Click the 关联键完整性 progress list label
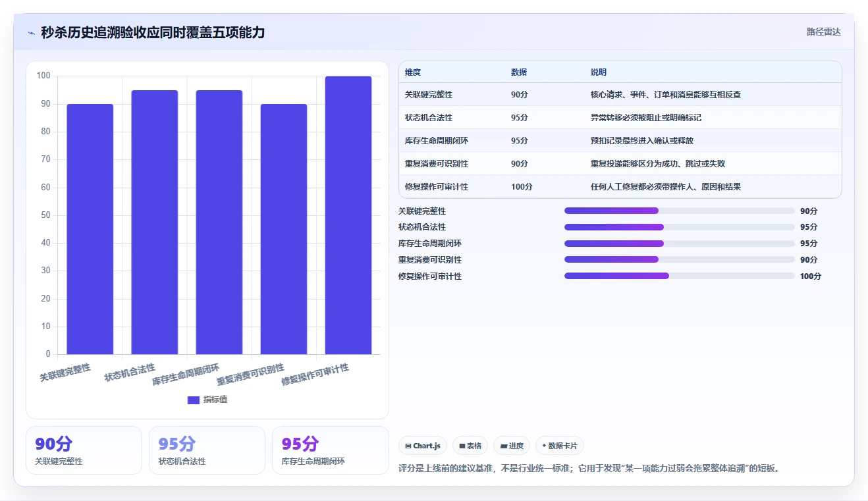Viewport: 868px width, 501px height. point(422,211)
